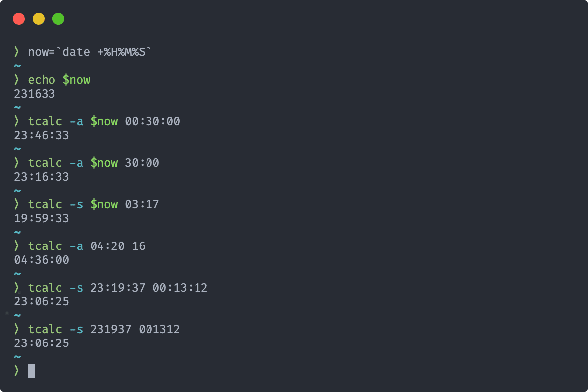588x392 pixels.
Task: Click the echo $now command line
Action: 59,80
